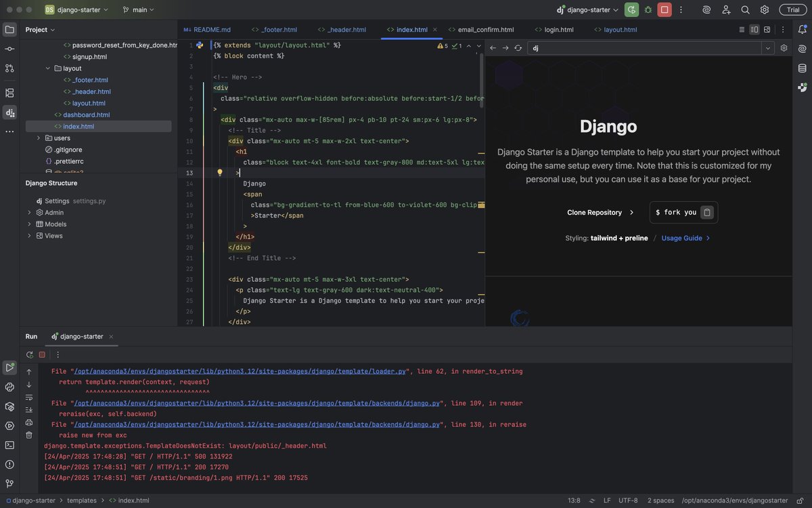The width and height of the screenshot is (812, 508).
Task: Toggle soft-wrap in the Run console
Action: click(28, 397)
